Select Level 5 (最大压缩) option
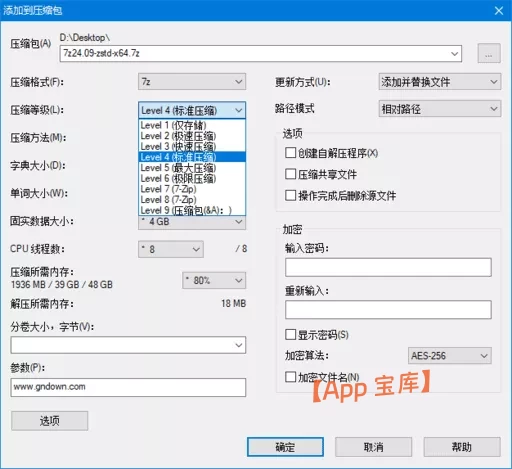The height and width of the screenshot is (469, 512). coord(192,168)
